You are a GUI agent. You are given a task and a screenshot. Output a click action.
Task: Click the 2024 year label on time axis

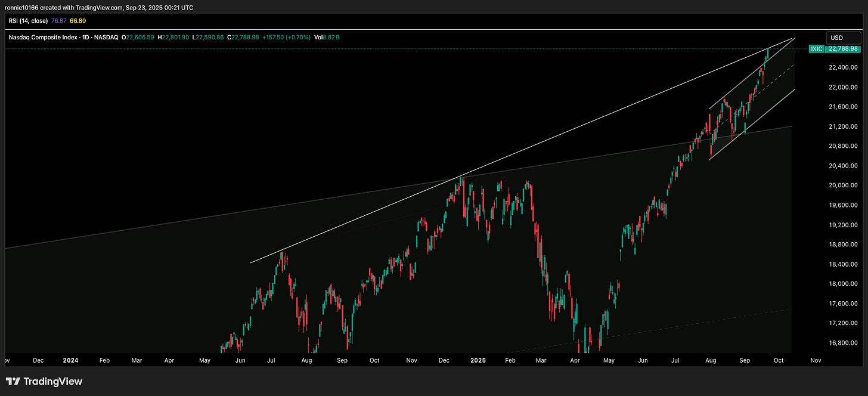[x=70, y=360]
